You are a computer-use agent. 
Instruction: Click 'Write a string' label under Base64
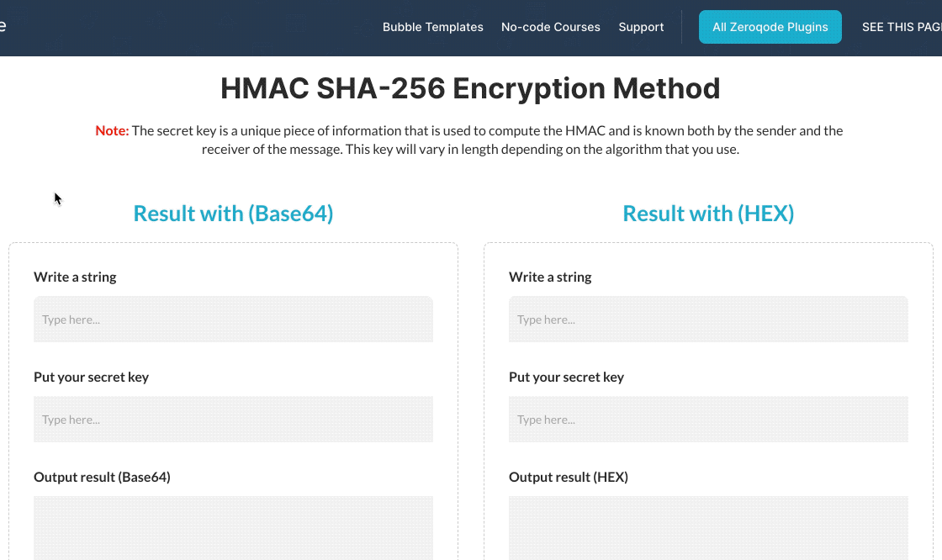point(75,277)
